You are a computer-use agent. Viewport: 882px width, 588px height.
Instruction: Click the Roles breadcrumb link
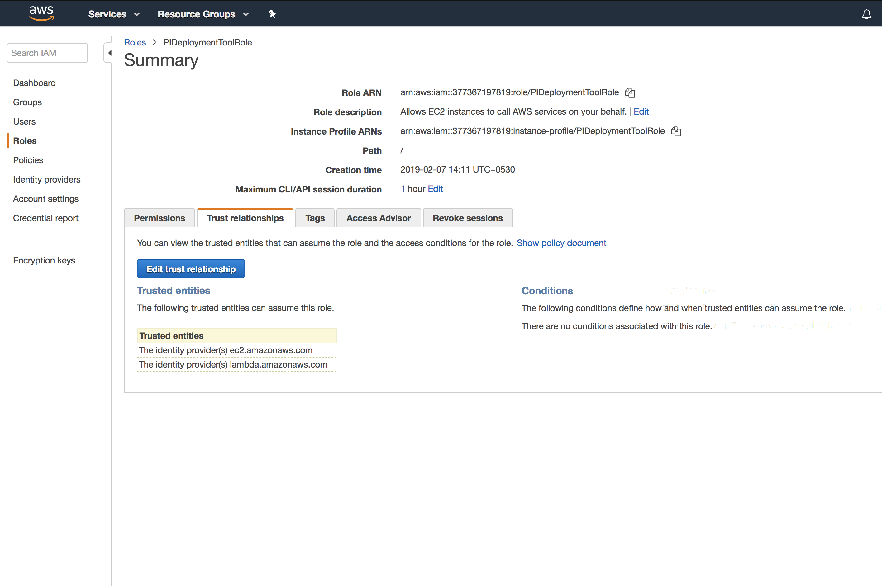(135, 42)
